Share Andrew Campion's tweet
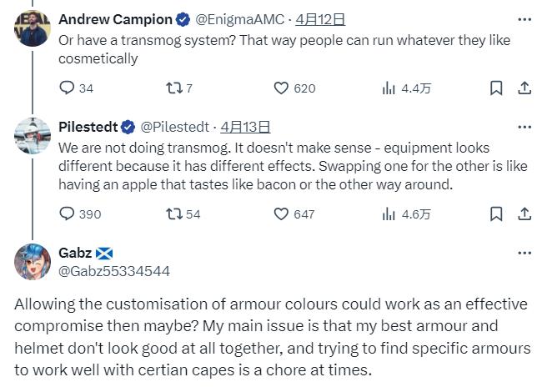This screenshot has width=547, height=392. click(x=524, y=88)
